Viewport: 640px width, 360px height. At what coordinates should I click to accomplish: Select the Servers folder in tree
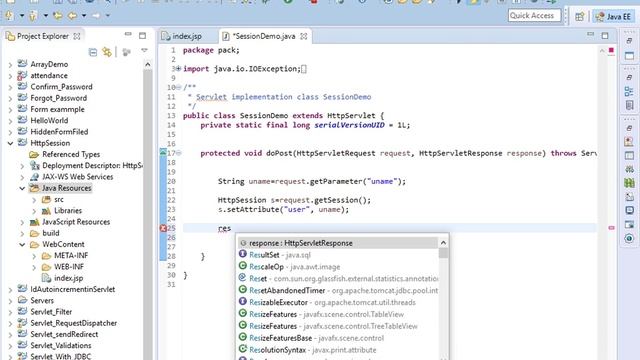point(42,300)
